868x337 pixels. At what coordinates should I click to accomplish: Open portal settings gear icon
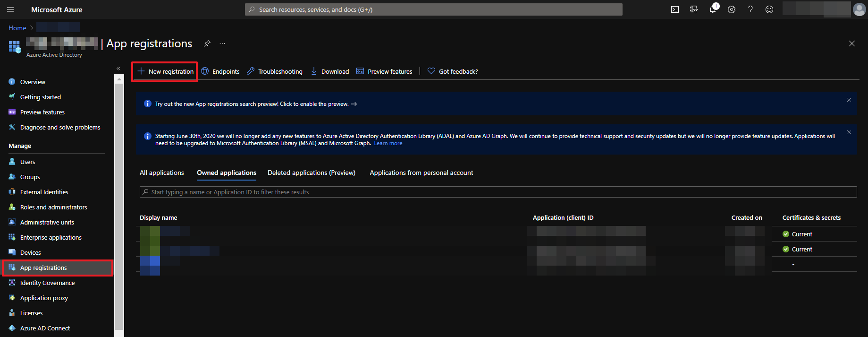(x=732, y=9)
